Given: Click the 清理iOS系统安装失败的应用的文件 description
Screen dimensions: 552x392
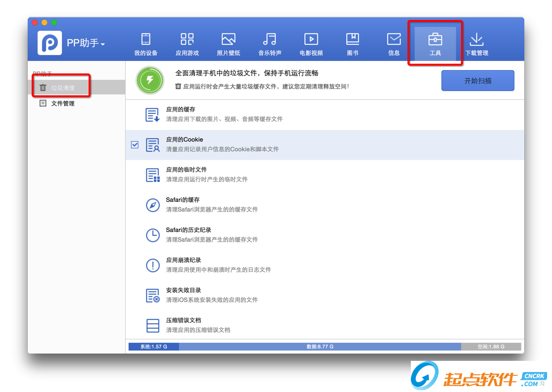Looking at the screenshot, I should point(212,300).
